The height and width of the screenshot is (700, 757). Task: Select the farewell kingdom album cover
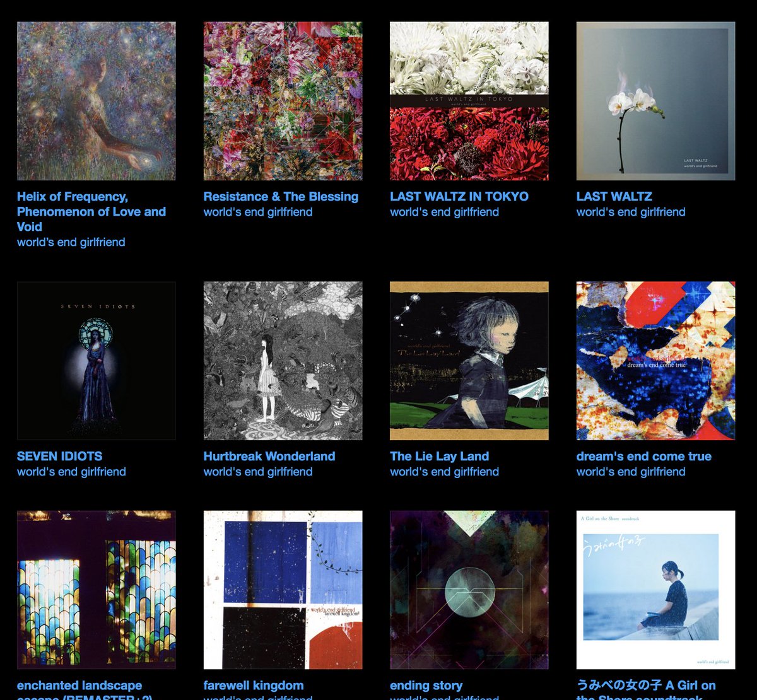tap(283, 590)
